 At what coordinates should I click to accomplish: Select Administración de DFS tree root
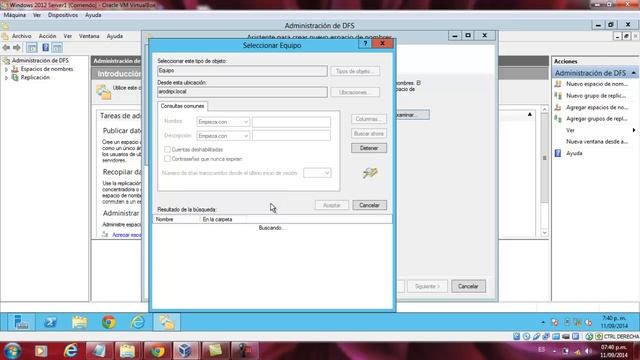40,60
